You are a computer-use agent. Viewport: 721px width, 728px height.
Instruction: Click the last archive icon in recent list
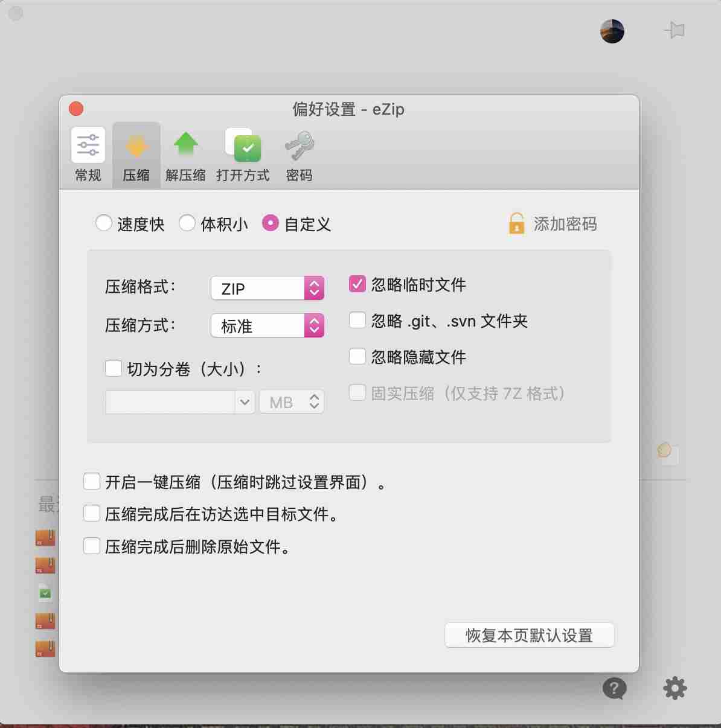[x=45, y=648]
